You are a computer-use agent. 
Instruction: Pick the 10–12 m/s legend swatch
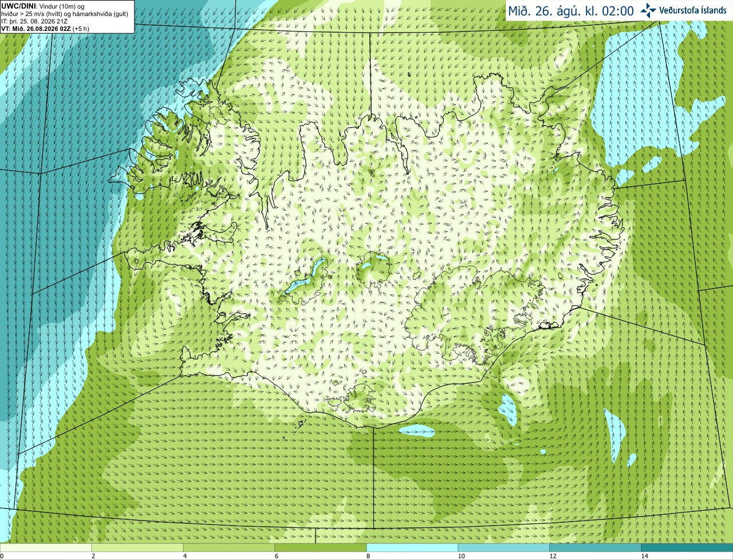(504, 547)
